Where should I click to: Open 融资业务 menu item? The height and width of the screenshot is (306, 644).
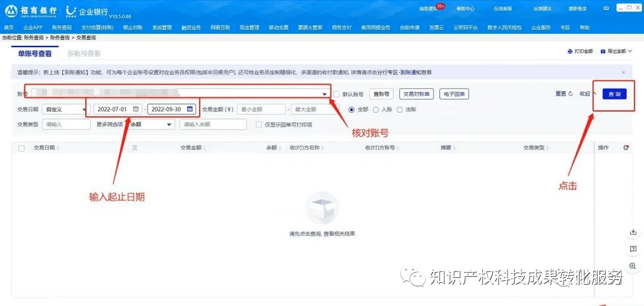click(x=191, y=27)
